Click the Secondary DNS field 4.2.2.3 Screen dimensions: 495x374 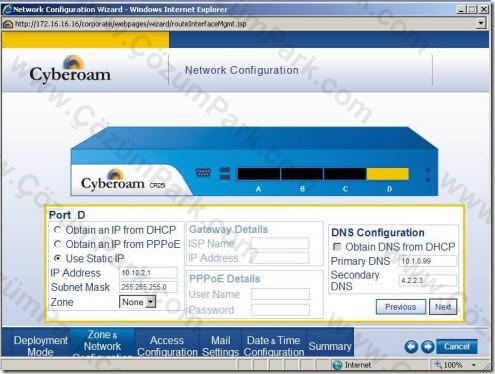click(x=428, y=280)
